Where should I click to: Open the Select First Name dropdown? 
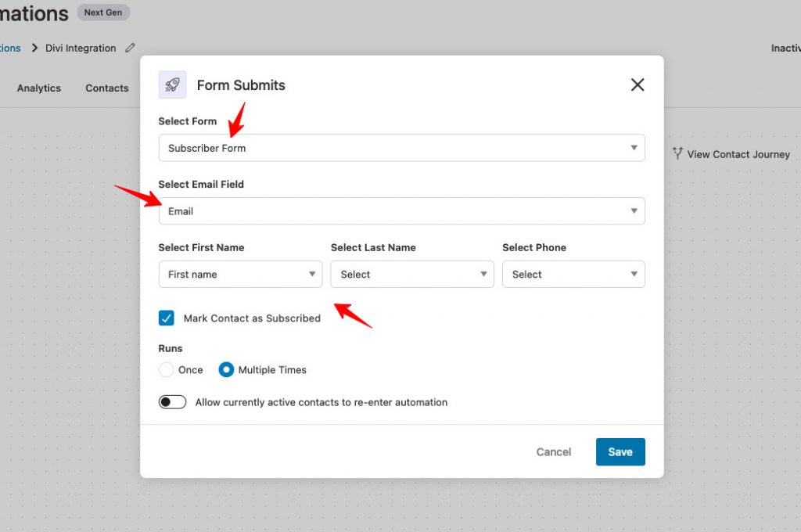(240, 274)
